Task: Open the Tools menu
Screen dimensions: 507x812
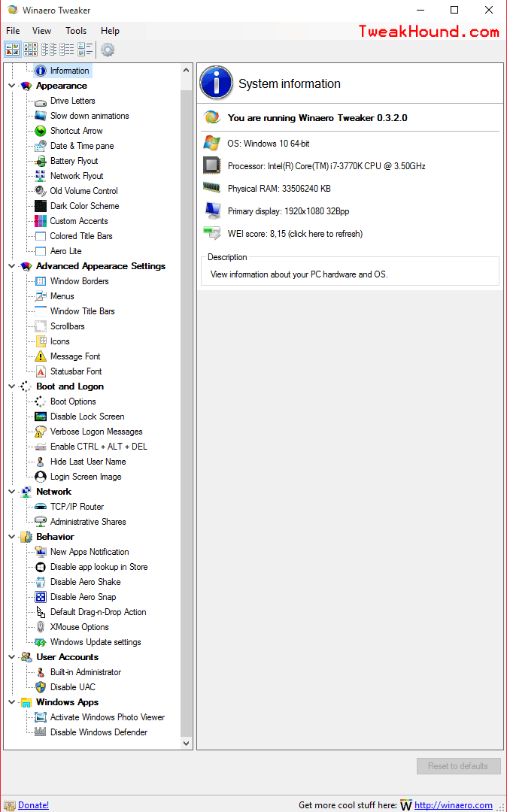Action: tap(76, 31)
